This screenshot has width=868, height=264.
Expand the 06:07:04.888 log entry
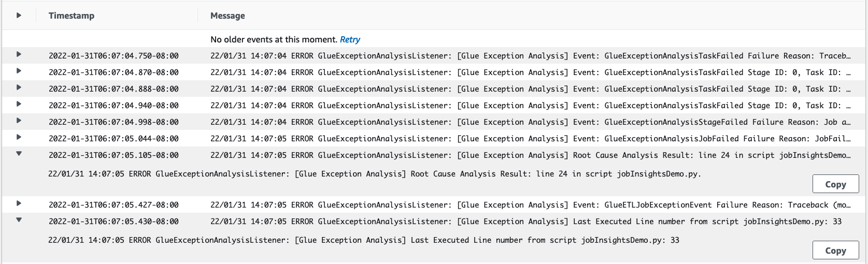[x=19, y=87]
